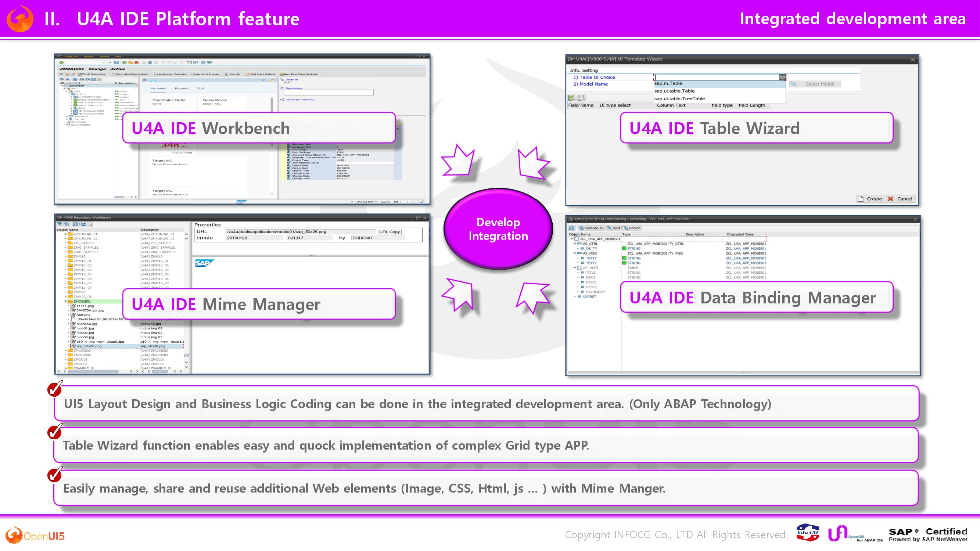Click the Save icon in workbench toolbar

click(116, 62)
